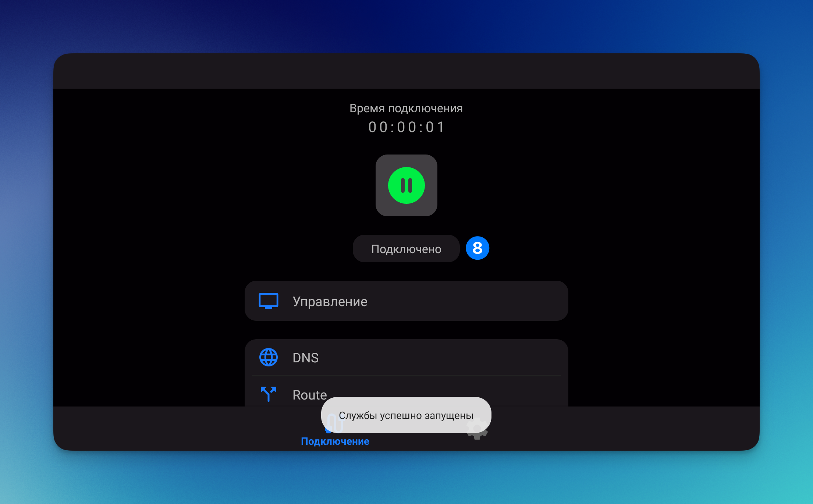The width and height of the screenshot is (813, 504).
Task: Click the 'DNS' text label
Action: [305, 358]
